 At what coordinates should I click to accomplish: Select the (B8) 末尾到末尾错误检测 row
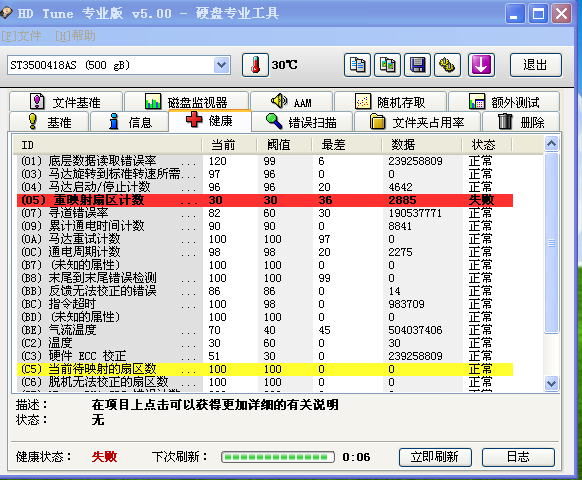tap(265, 278)
